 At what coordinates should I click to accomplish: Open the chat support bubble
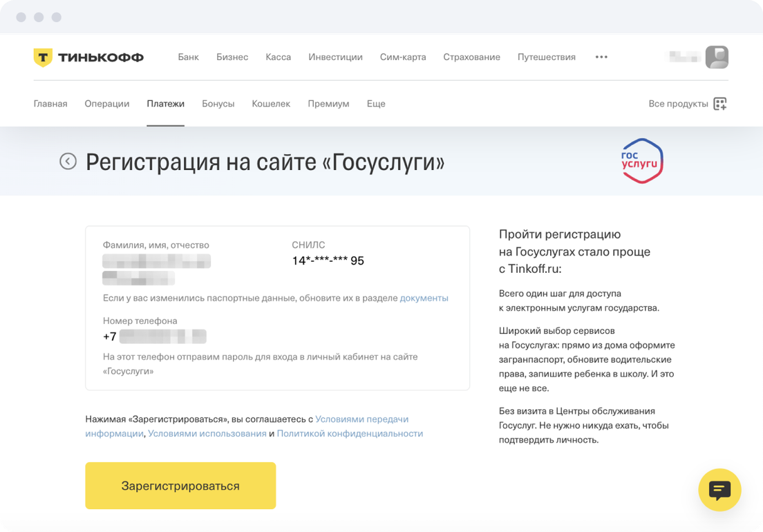pos(719,490)
